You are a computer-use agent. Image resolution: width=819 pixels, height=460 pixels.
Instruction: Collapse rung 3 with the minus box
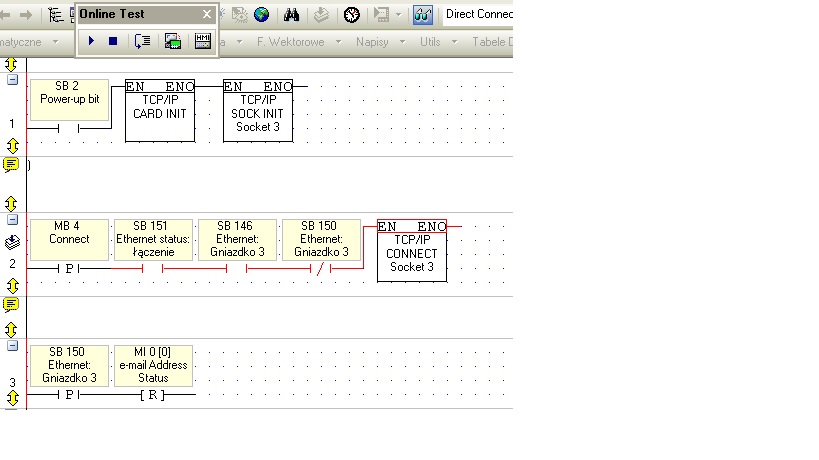tap(13, 346)
